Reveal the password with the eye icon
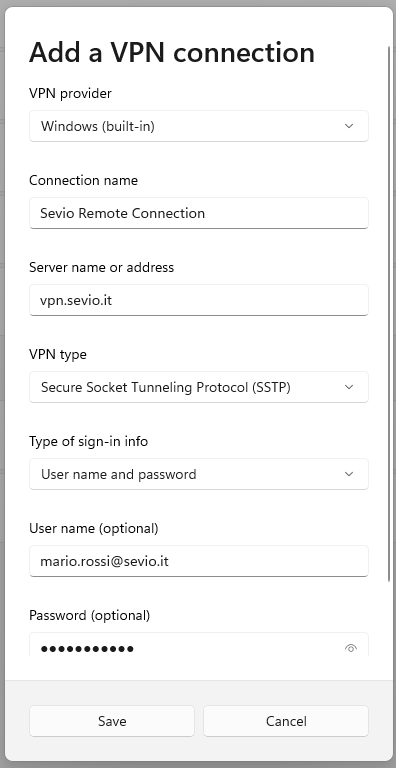This screenshot has width=396, height=768. click(350, 648)
